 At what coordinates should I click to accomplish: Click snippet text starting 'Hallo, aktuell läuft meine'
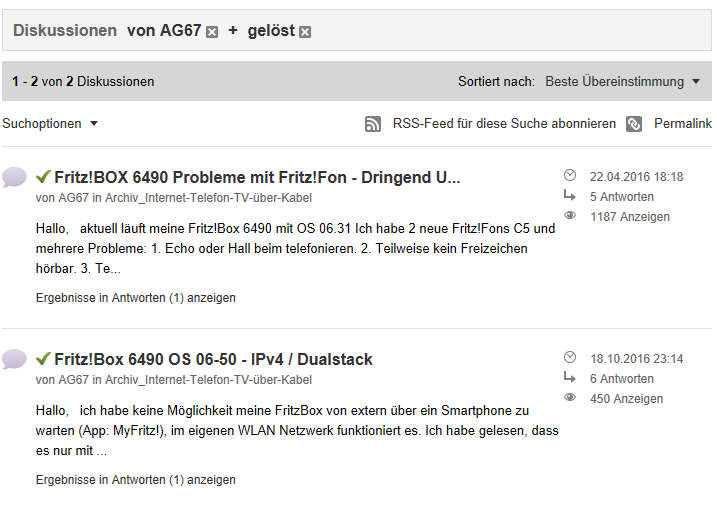295,248
